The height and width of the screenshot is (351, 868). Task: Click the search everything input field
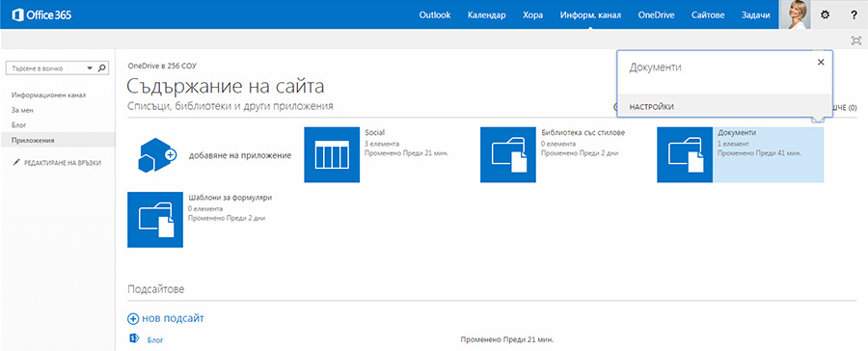[47, 68]
